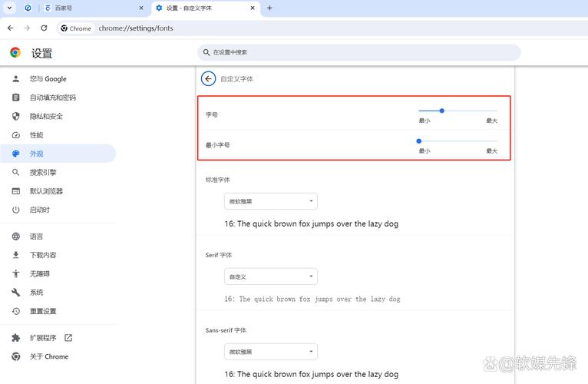Go to 关于 Chrome page
588x384 pixels.
coord(48,357)
